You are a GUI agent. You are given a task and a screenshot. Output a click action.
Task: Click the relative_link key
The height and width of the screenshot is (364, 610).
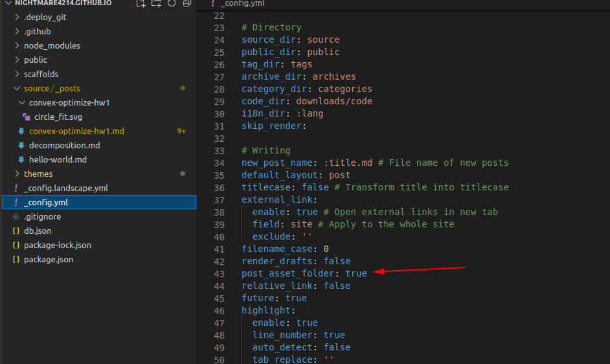click(x=277, y=286)
